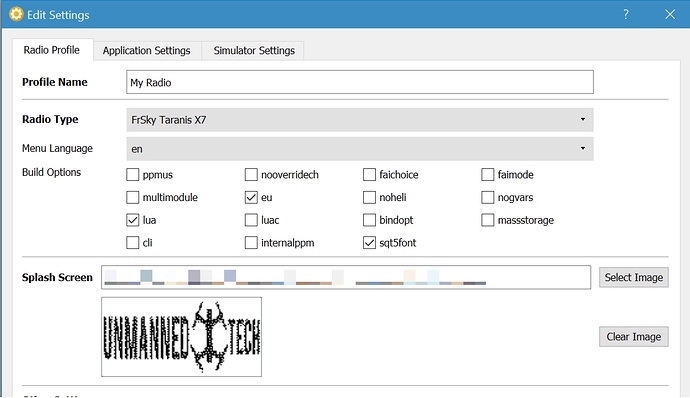Uncheck the lua build option
This screenshot has height=398, width=690.
point(132,220)
